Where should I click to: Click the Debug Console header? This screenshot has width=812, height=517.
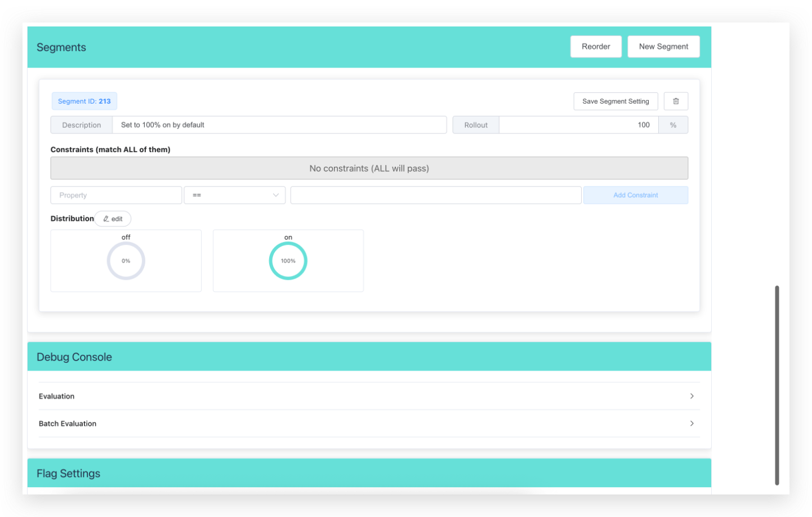pos(369,356)
